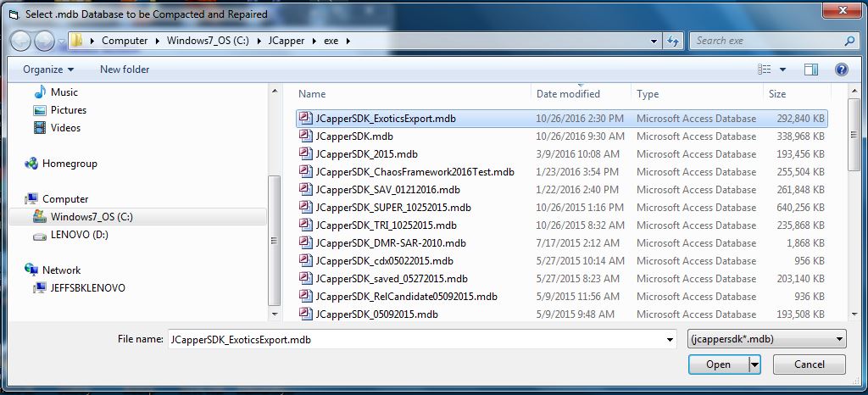Click icon of JCapperSDK_DMR-SAR-2010.mdb
The width and height of the screenshot is (868, 395).
(305, 243)
